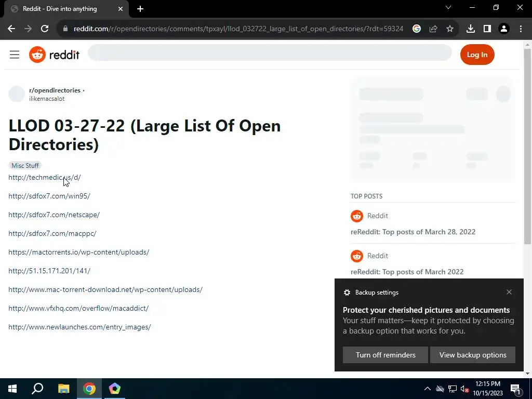Click the Misc Stuff flair tag
Viewport: 532px width, 399px height.
pos(25,166)
